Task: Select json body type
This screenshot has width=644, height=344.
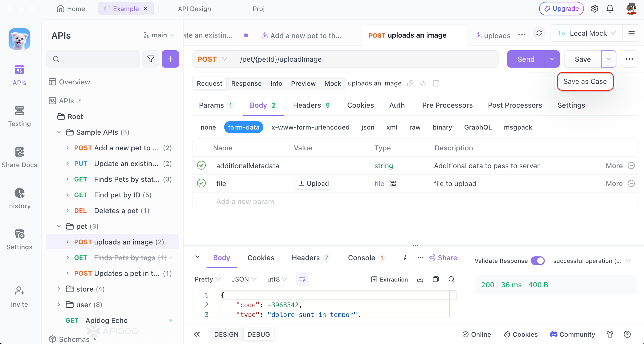Action: 368,127
